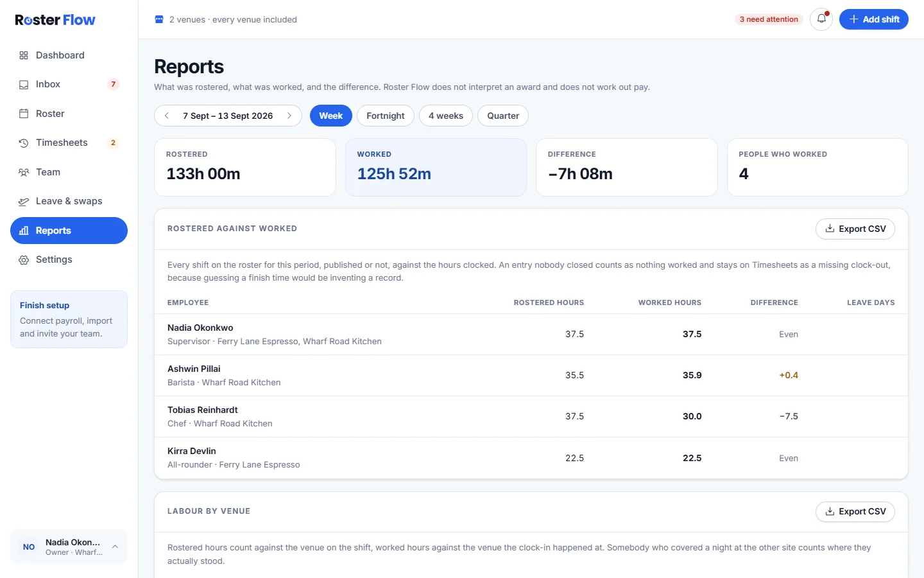
Task: Open the Dashboard grid icon
Action: [x=24, y=55]
